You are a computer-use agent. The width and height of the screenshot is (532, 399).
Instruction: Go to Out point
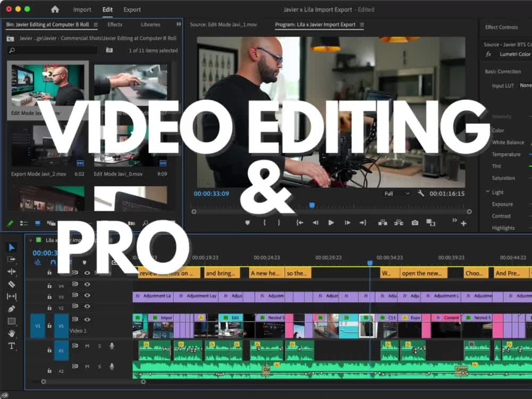363,223
